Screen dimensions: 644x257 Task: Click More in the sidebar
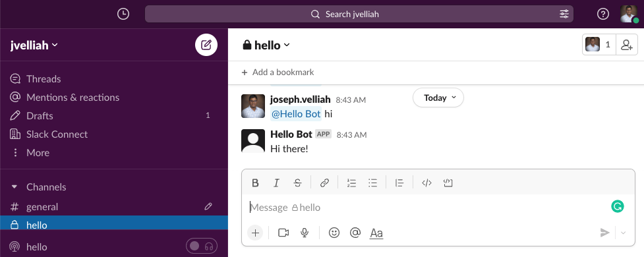38,153
